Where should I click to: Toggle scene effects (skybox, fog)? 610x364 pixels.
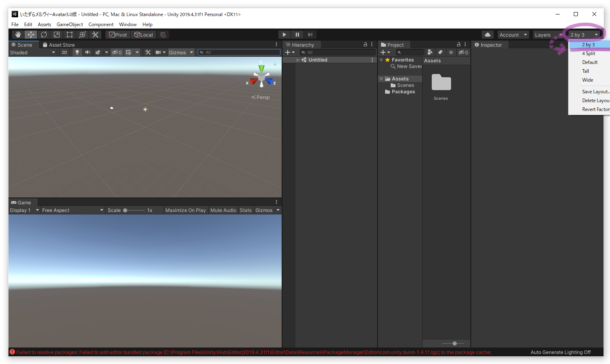(98, 52)
